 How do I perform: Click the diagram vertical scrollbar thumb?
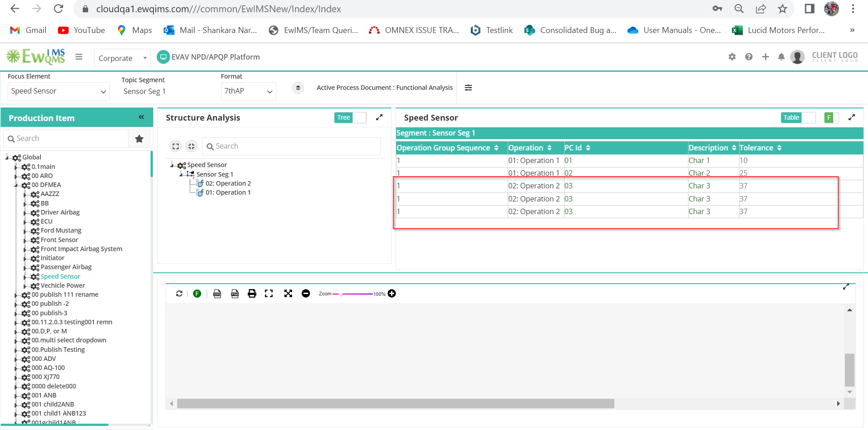(849, 370)
